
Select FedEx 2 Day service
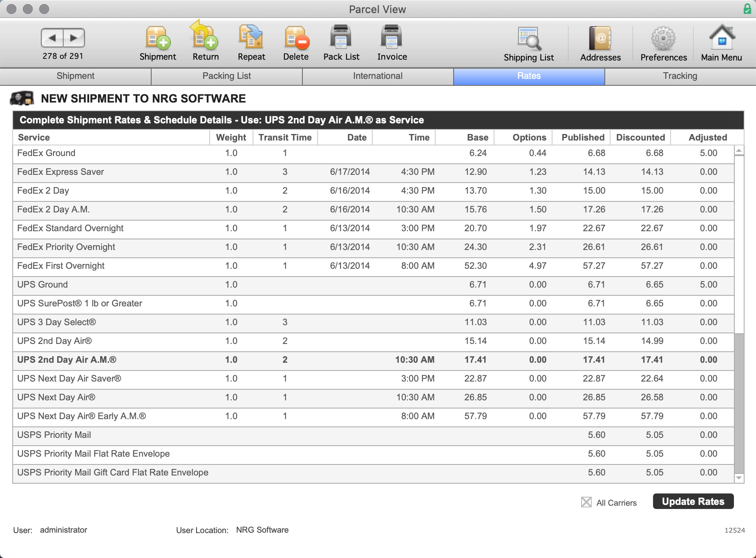374,191
